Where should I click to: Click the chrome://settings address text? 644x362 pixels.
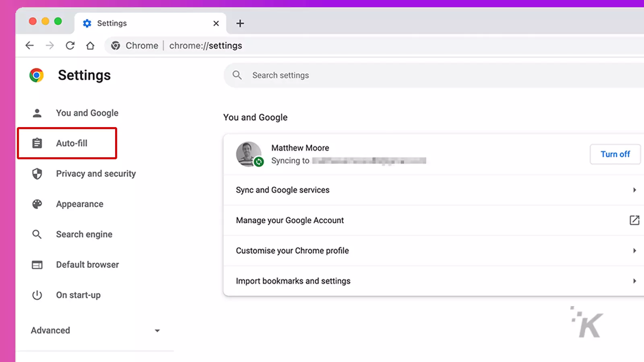pyautogui.click(x=206, y=45)
